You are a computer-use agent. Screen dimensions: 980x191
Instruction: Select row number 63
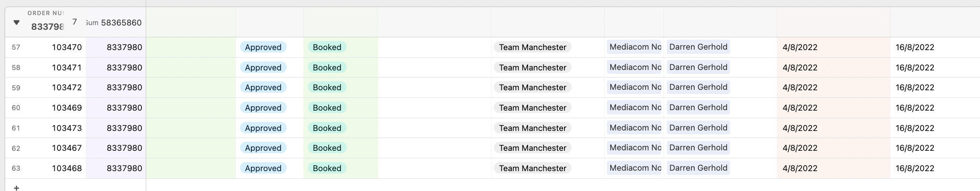[16, 168]
